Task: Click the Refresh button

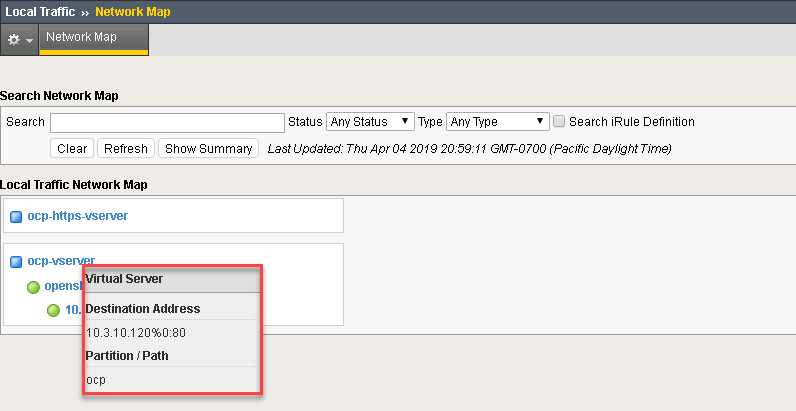Action: [125, 149]
